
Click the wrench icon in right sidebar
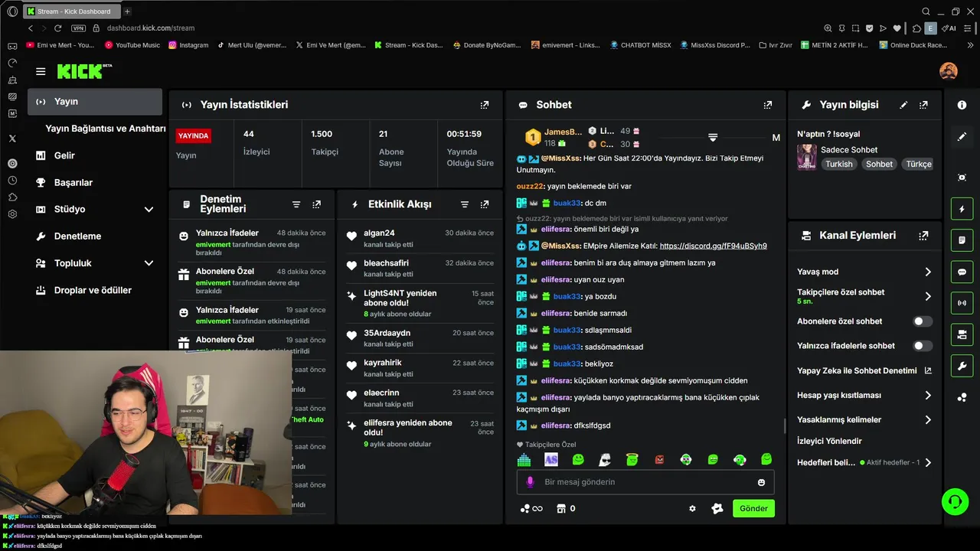pyautogui.click(x=962, y=366)
